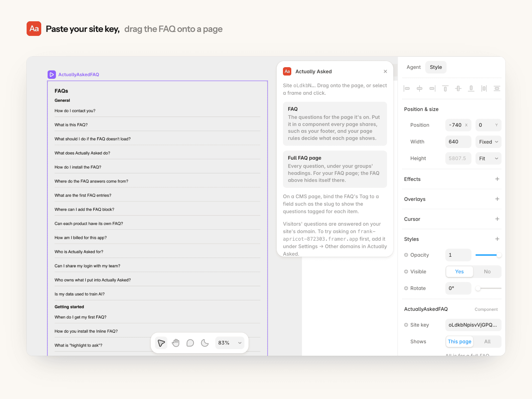
Task: Open the Height Fit dropdown
Action: pos(488,159)
